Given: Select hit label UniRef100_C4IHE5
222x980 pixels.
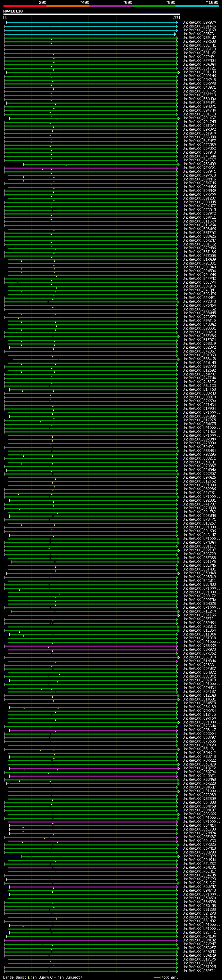Looking at the screenshot, I should [x=199, y=432].
